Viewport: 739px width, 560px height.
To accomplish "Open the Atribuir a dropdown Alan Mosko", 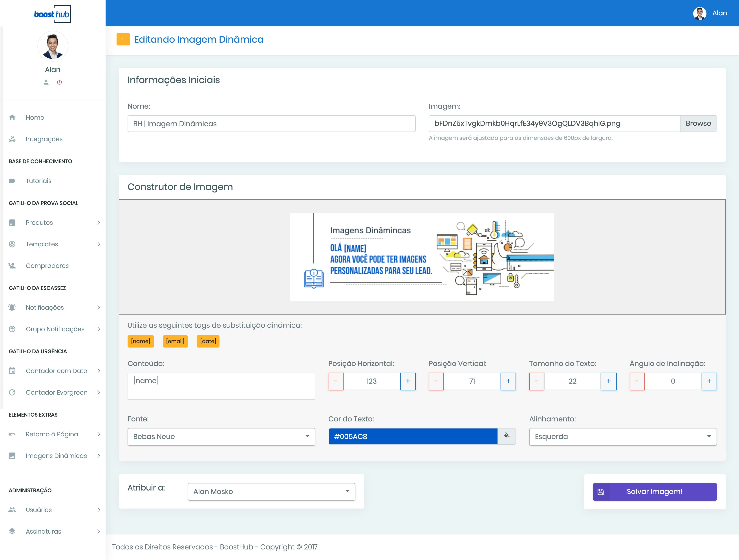I will (271, 491).
